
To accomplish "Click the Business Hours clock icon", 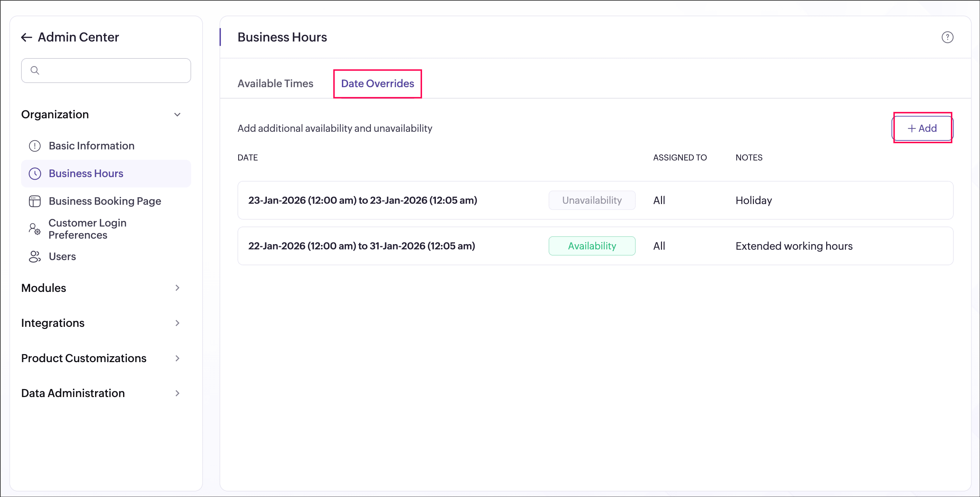I will pyautogui.click(x=35, y=174).
